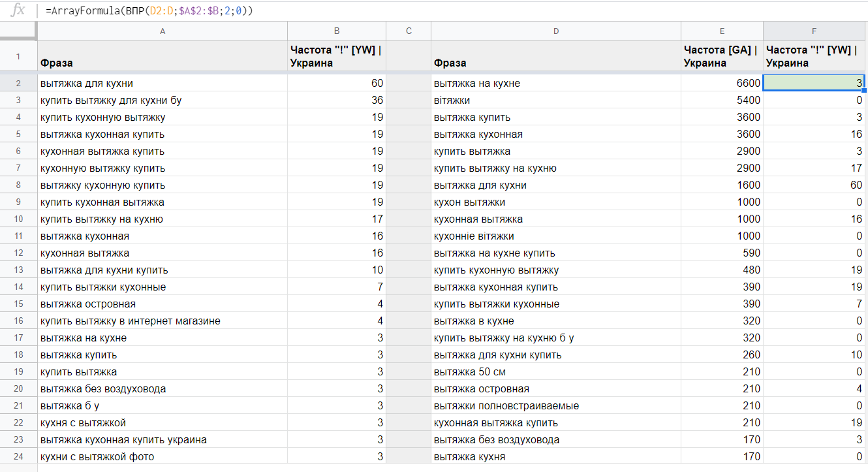Select cell with value 10 in column B
868x472 pixels.
pos(337,270)
